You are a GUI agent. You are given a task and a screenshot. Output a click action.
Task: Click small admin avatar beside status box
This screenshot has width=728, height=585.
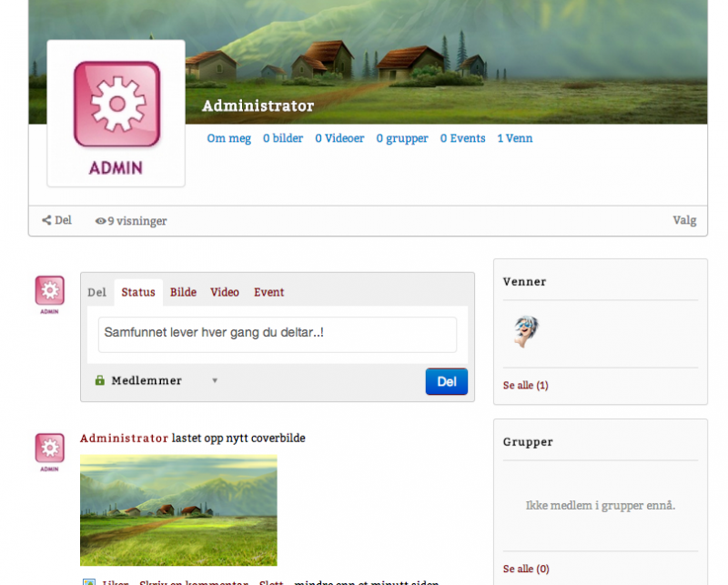pos(50,295)
